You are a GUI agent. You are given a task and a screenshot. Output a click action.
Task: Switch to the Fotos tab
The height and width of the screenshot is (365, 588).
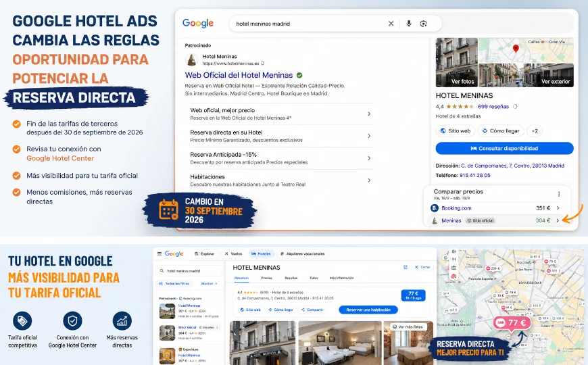coord(314,278)
